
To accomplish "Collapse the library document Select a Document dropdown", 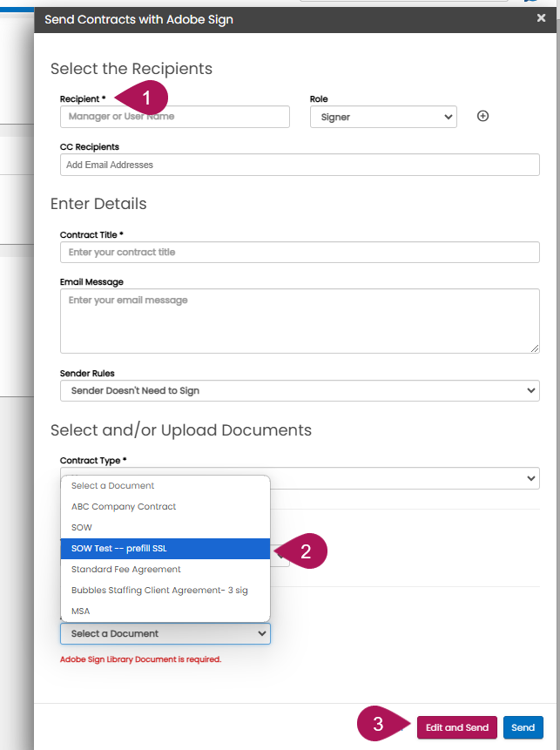I will (x=165, y=634).
